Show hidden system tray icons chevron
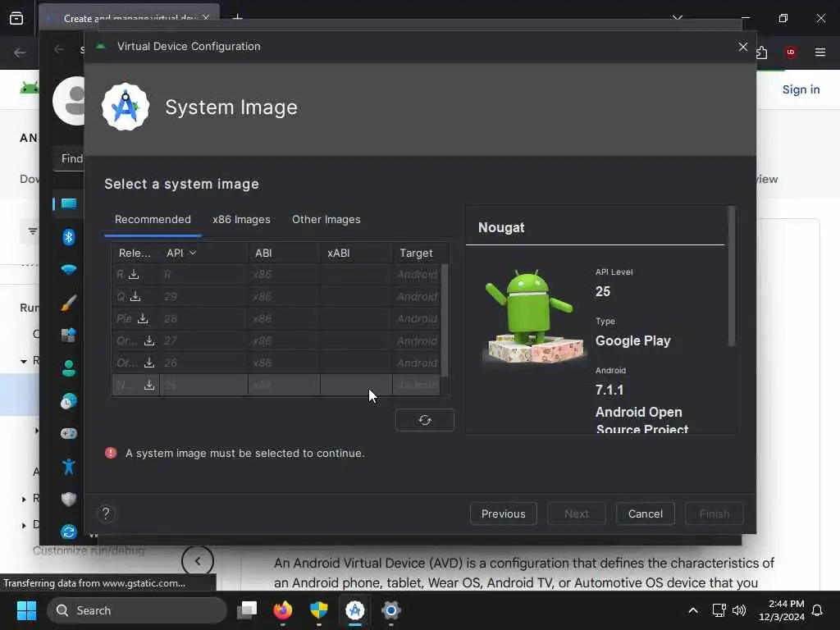840x630 pixels. pos(692,610)
